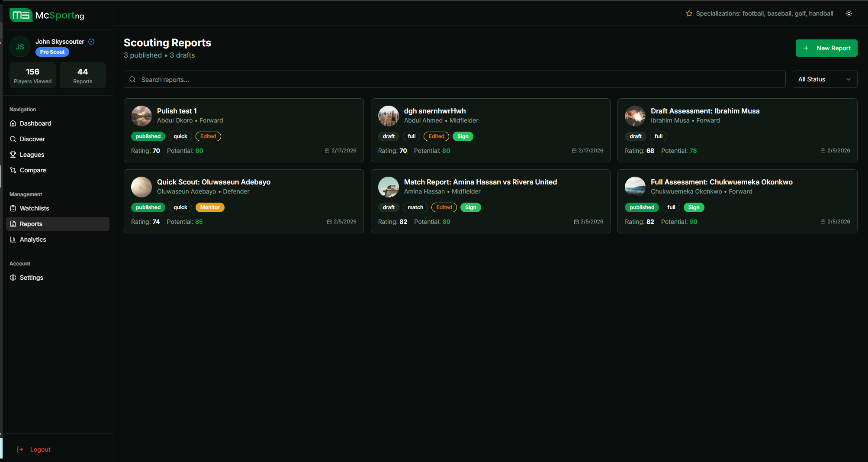Click the Dashboard home icon

click(x=13, y=123)
